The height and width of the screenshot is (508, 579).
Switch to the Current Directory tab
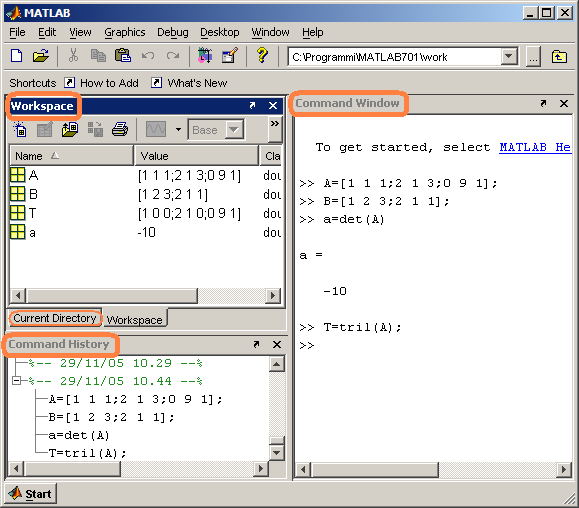(55, 318)
